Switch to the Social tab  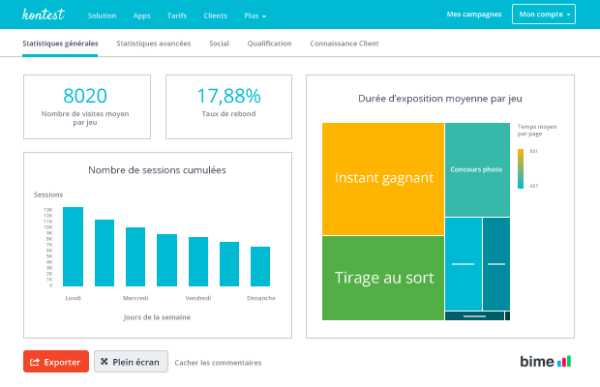[x=219, y=43]
